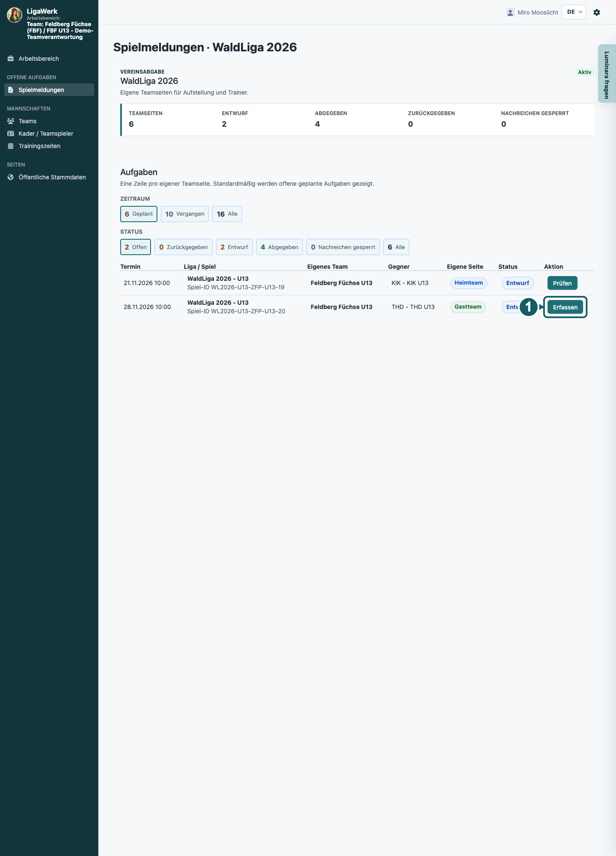This screenshot has height=856, width=616.
Task: Select the 6 Alle status filter
Action: tap(396, 247)
